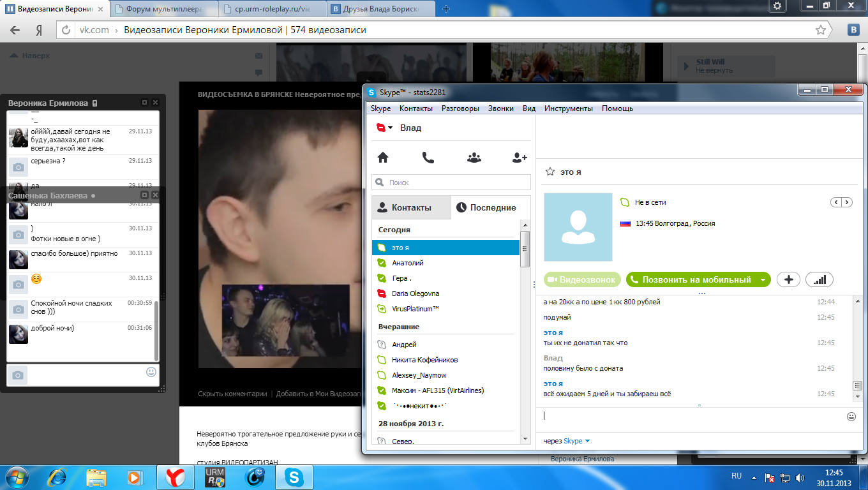Screen dimensions: 868x490
Task: Click Позвонить на мобильный button
Action: pos(691,279)
